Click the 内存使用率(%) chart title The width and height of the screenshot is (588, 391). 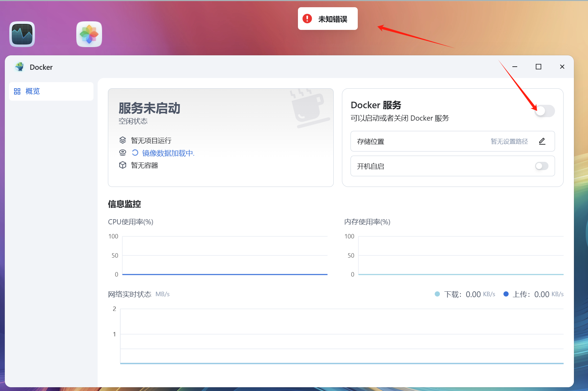(367, 222)
